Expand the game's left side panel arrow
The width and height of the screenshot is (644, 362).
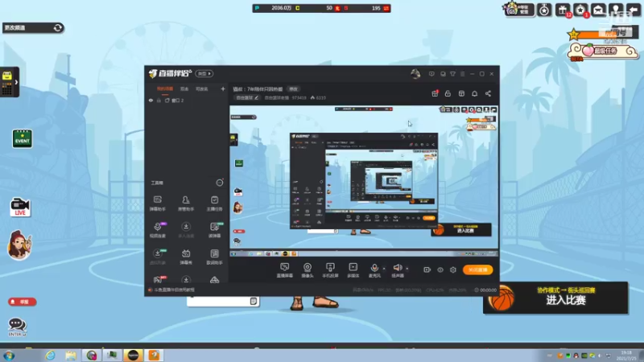(16, 82)
